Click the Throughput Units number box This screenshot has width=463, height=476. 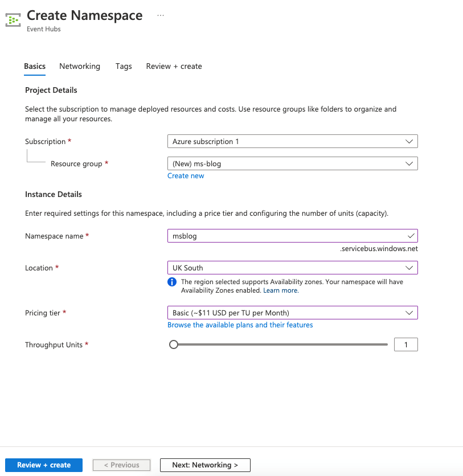point(406,344)
